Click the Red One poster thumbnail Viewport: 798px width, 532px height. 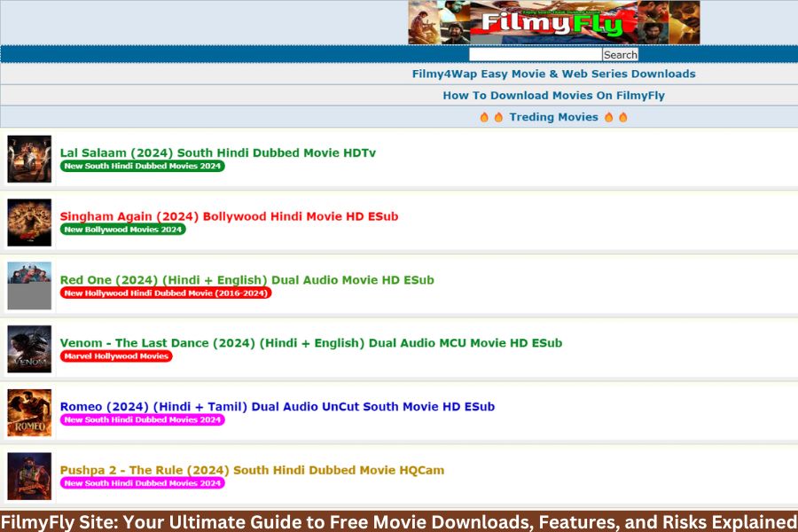(29, 286)
